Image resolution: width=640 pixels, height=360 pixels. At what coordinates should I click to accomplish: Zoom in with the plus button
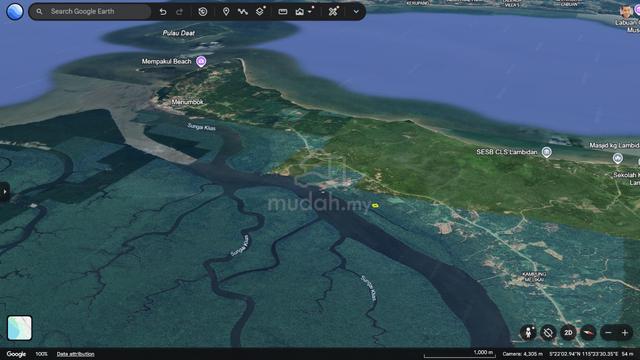[x=624, y=333]
